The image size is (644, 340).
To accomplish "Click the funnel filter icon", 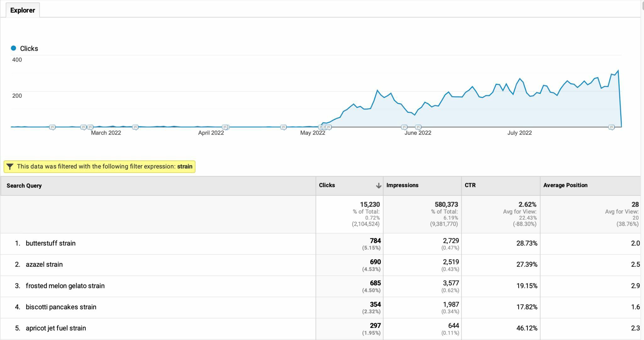I will (x=10, y=167).
